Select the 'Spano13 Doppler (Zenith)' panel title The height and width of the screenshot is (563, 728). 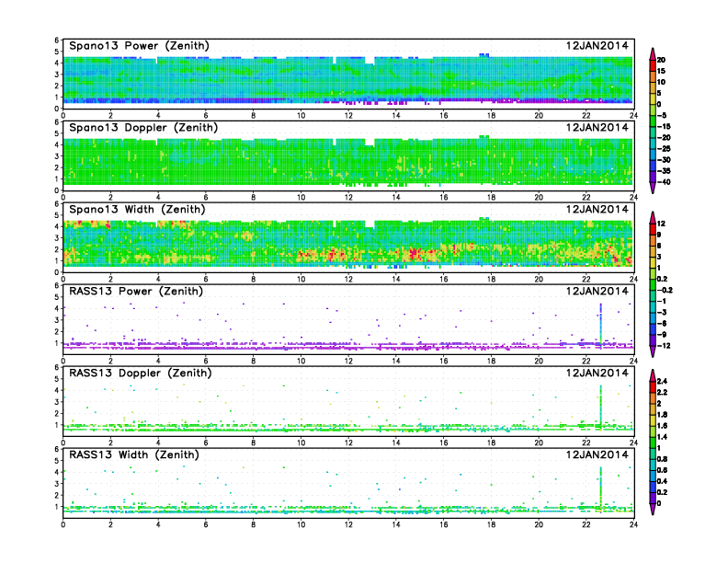(143, 128)
